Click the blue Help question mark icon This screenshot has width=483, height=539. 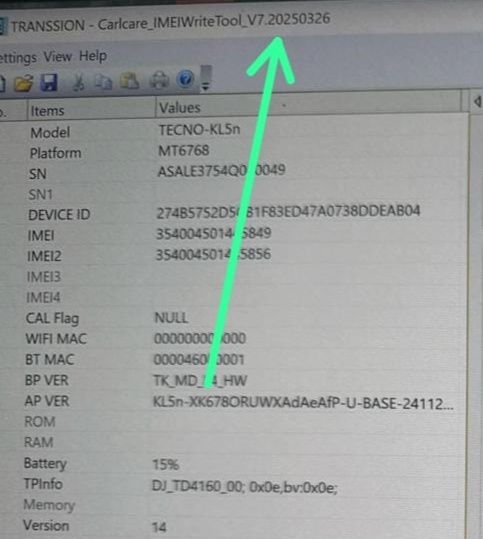click(x=185, y=79)
